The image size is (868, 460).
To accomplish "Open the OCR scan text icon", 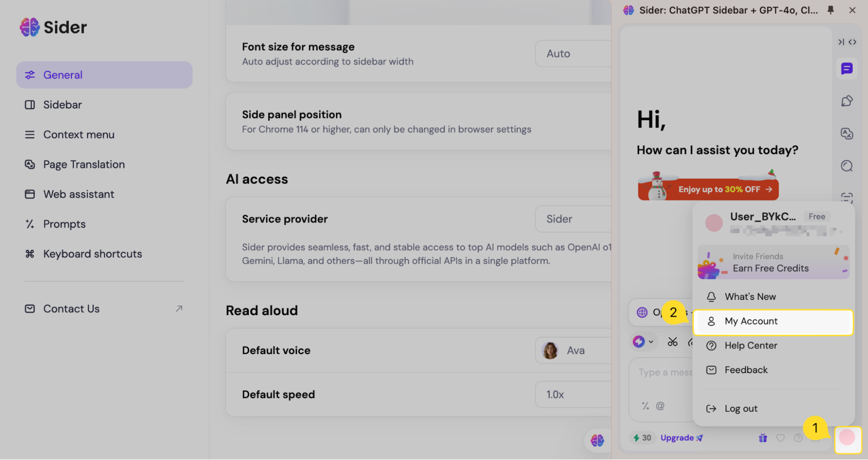I will click(847, 197).
